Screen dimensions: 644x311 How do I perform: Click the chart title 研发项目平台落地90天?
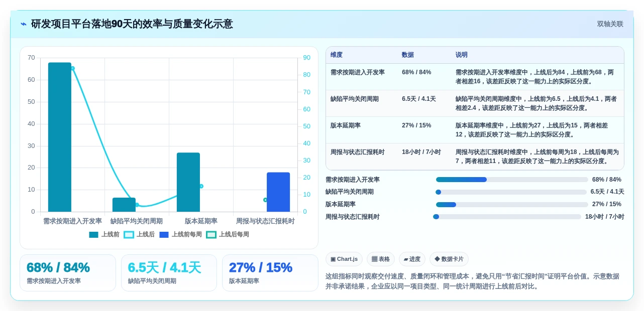[132, 24]
